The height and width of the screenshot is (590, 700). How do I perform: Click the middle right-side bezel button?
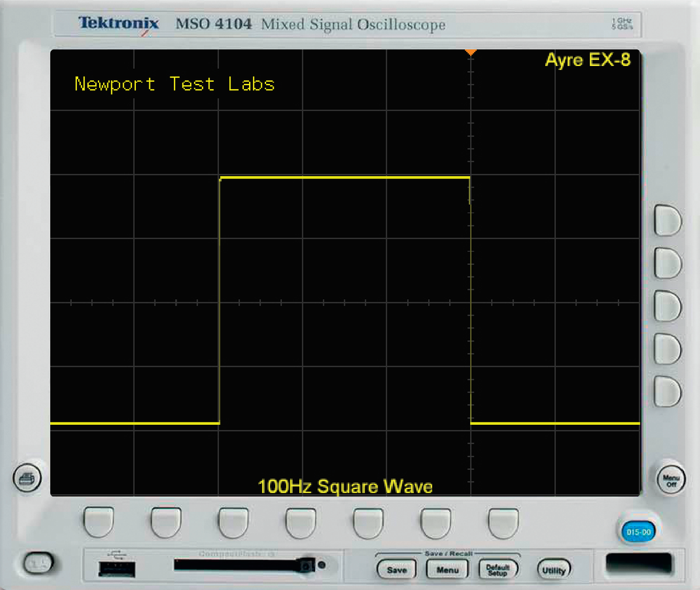tap(667, 306)
